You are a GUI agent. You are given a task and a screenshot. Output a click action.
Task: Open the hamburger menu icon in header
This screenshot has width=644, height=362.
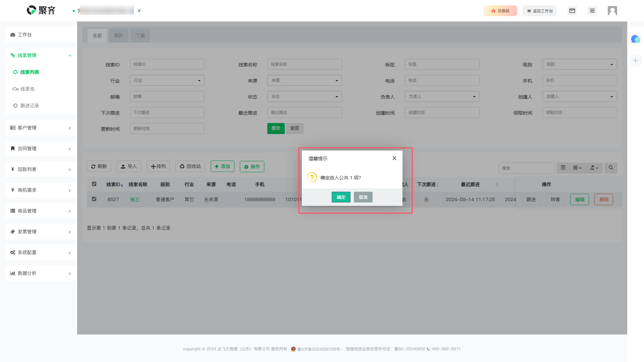[x=592, y=11]
